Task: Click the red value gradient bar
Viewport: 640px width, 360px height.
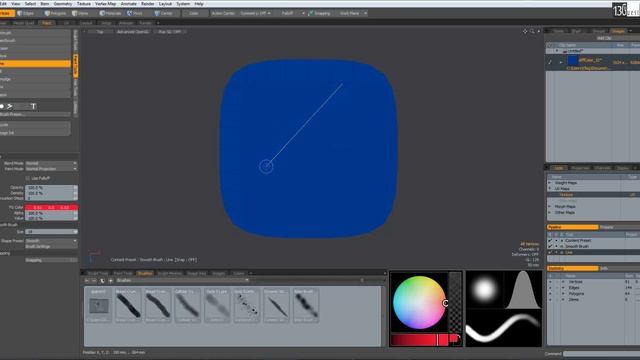Action: tap(420, 340)
